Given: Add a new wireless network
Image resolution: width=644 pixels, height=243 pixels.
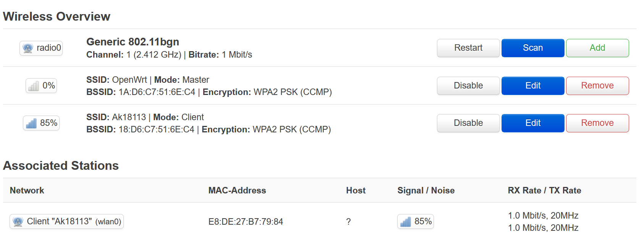Looking at the screenshot, I should (x=597, y=48).
